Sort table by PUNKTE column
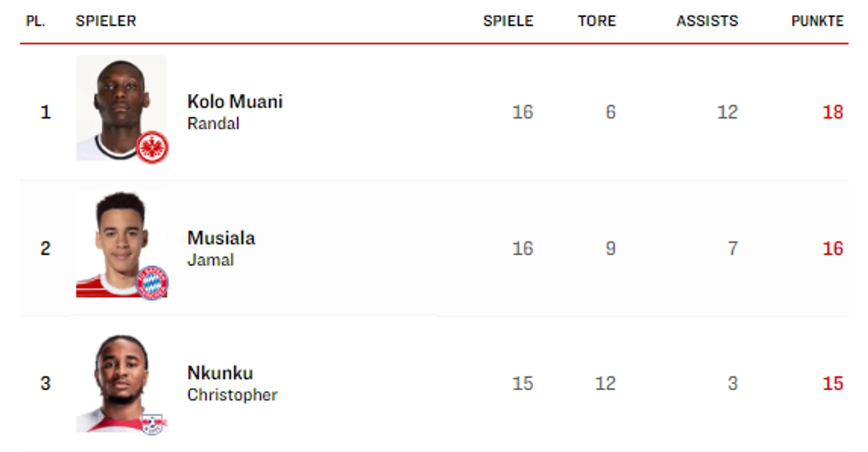 (x=817, y=21)
